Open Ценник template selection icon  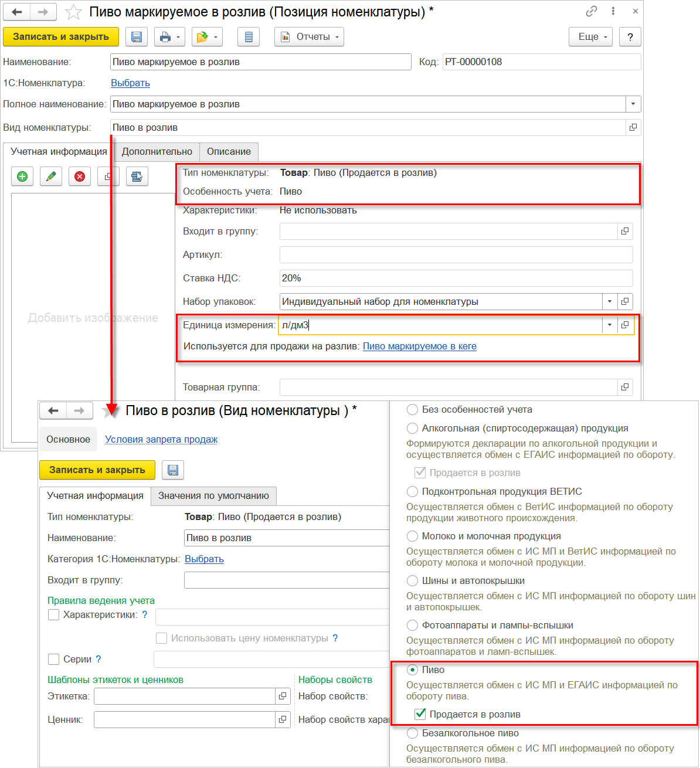[x=283, y=719]
